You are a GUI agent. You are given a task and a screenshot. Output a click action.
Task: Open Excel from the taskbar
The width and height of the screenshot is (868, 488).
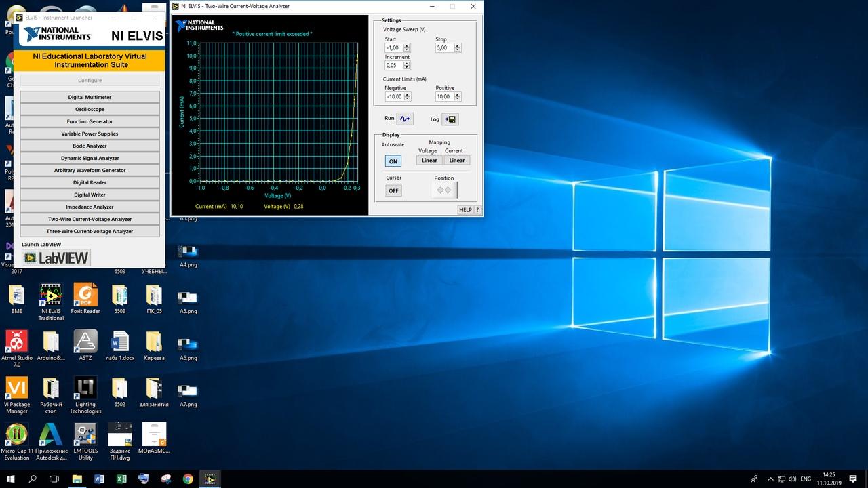click(121, 479)
